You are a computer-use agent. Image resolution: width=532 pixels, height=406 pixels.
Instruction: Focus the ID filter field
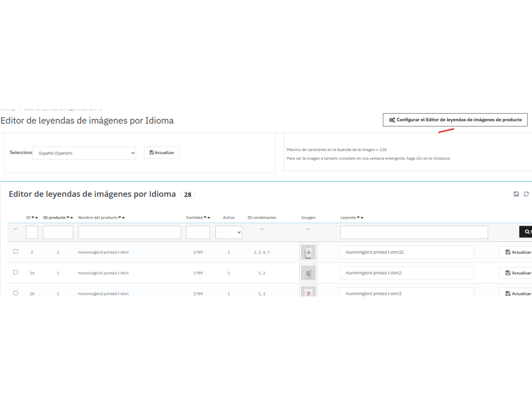pos(32,233)
